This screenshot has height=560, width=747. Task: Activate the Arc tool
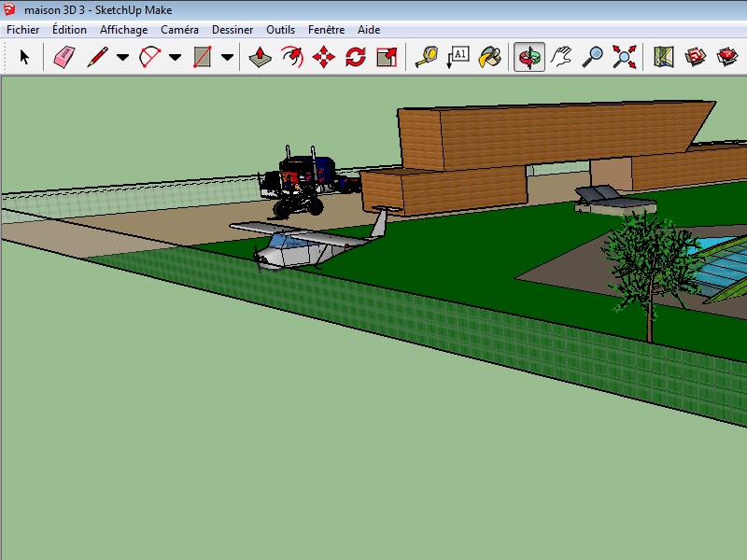point(150,57)
